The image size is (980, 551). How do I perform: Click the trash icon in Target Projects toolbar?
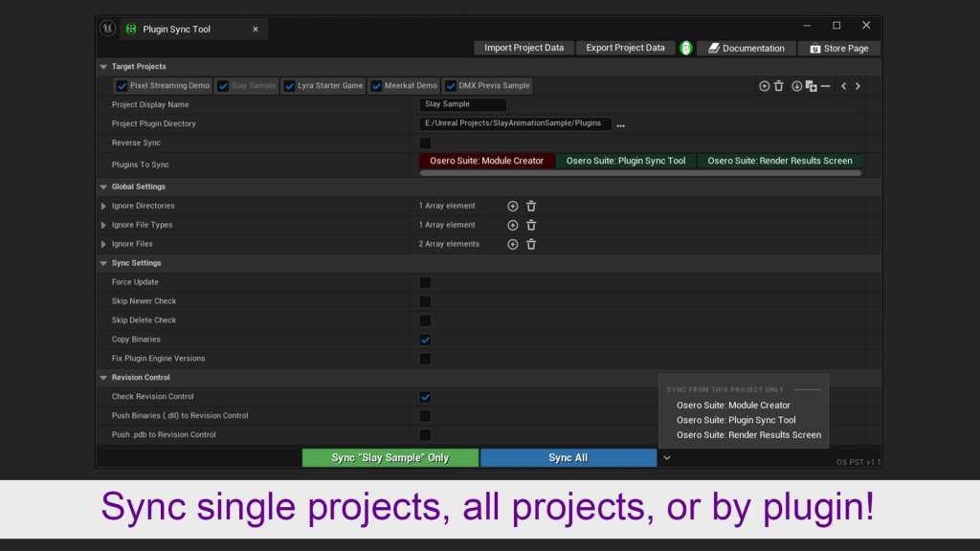pos(779,86)
